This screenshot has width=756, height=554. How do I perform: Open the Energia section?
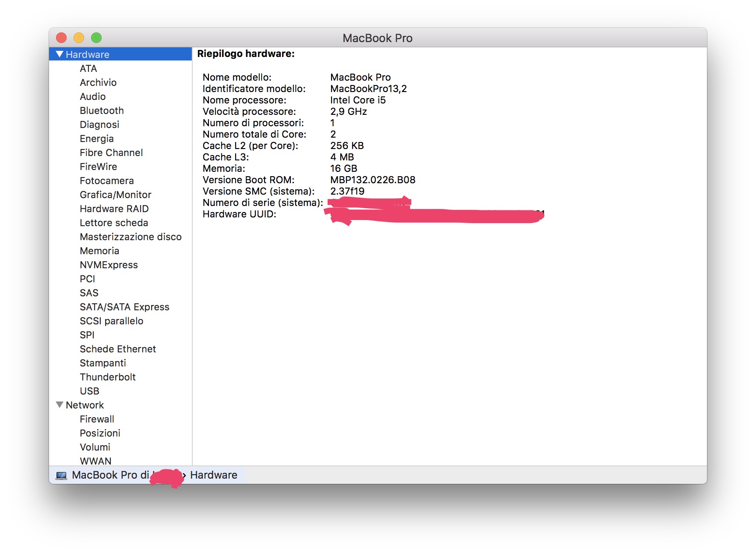tap(97, 138)
